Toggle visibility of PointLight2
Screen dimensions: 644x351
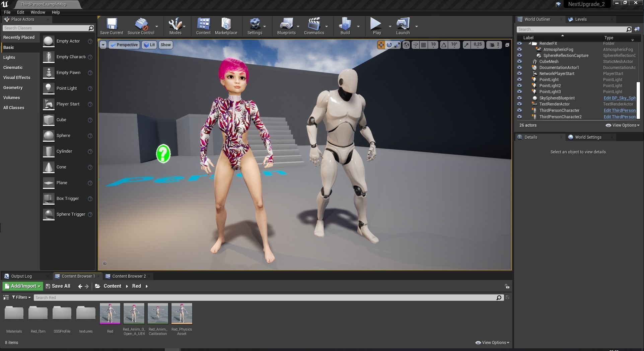pos(519,86)
